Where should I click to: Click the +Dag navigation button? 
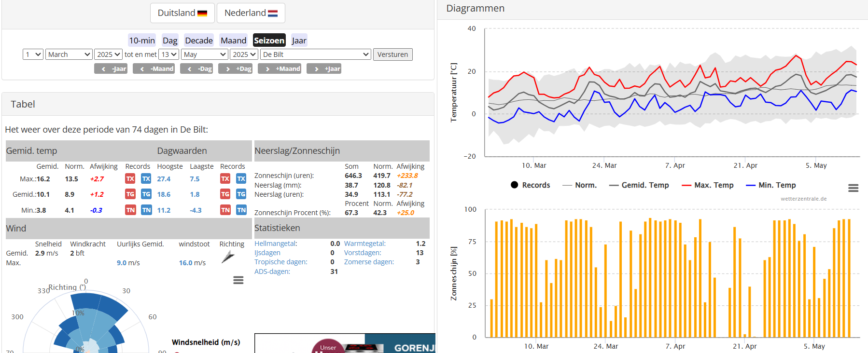236,69
